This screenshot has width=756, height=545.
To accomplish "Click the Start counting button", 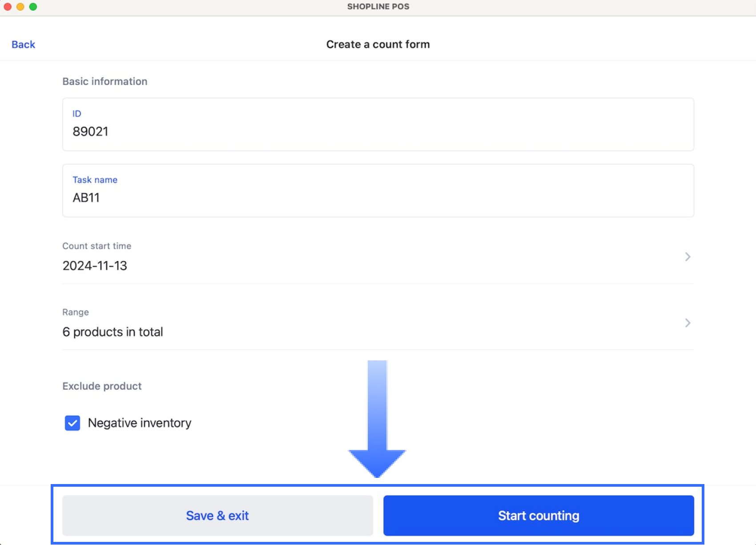I will (538, 515).
